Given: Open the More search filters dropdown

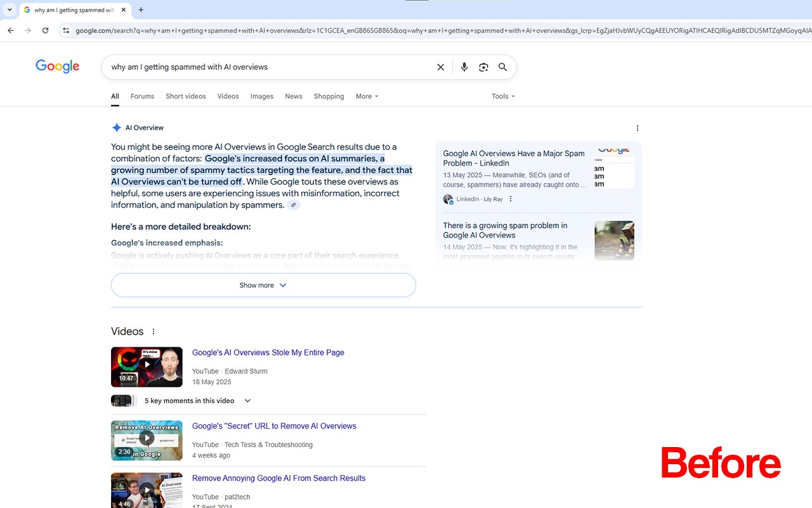Looking at the screenshot, I should (367, 97).
